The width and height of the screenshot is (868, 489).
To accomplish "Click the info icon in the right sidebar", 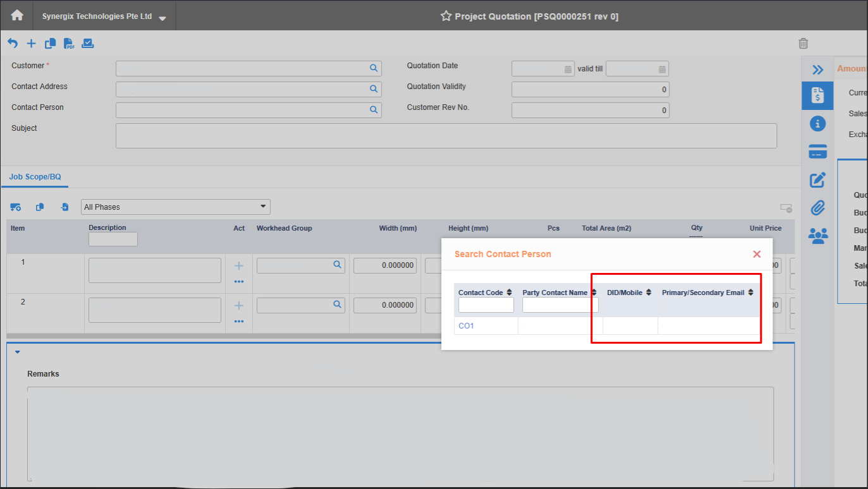I will pyautogui.click(x=817, y=124).
